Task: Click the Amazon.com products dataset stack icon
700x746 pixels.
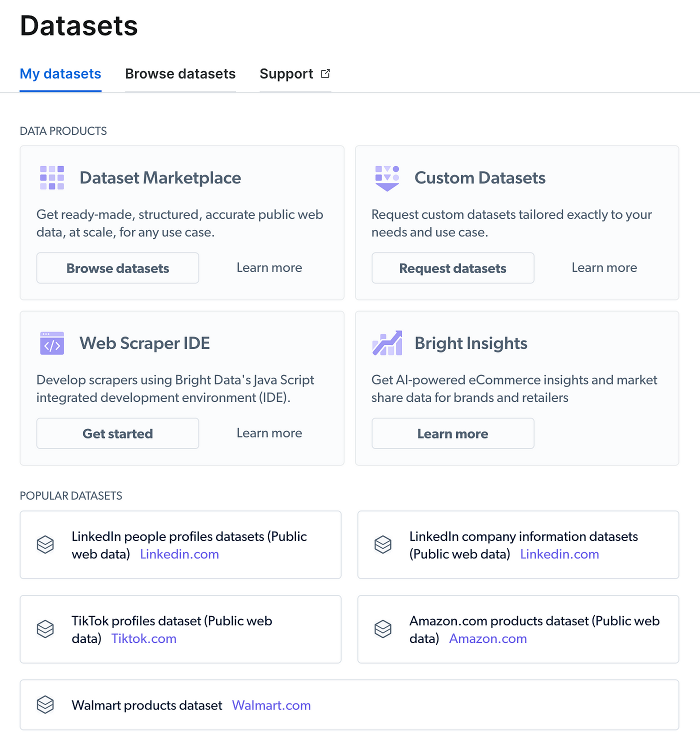Action: click(383, 629)
